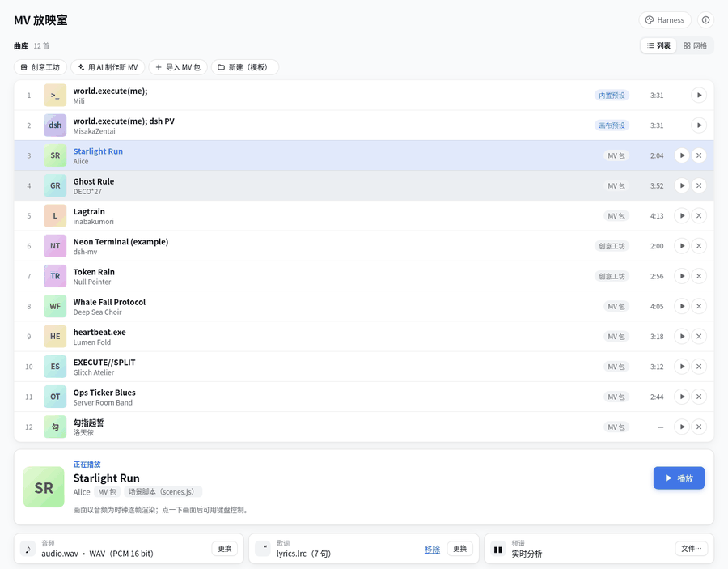Remove Token Rain from the list
This screenshot has height=569, width=728.
(x=699, y=276)
